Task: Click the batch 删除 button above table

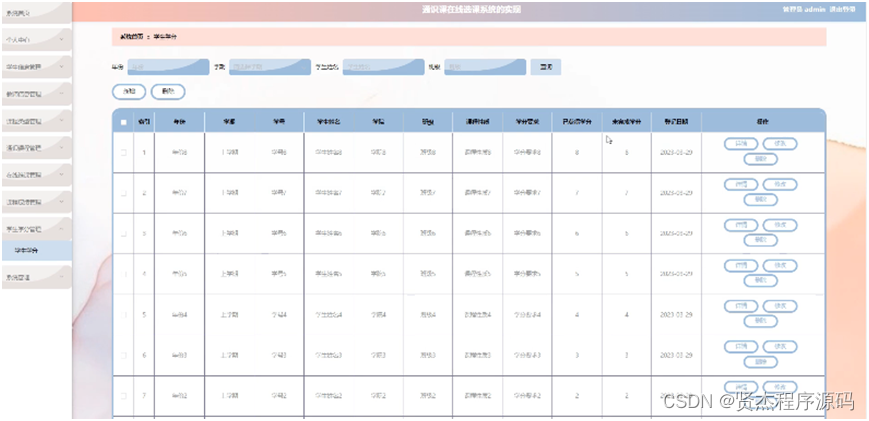Action: pyautogui.click(x=168, y=92)
